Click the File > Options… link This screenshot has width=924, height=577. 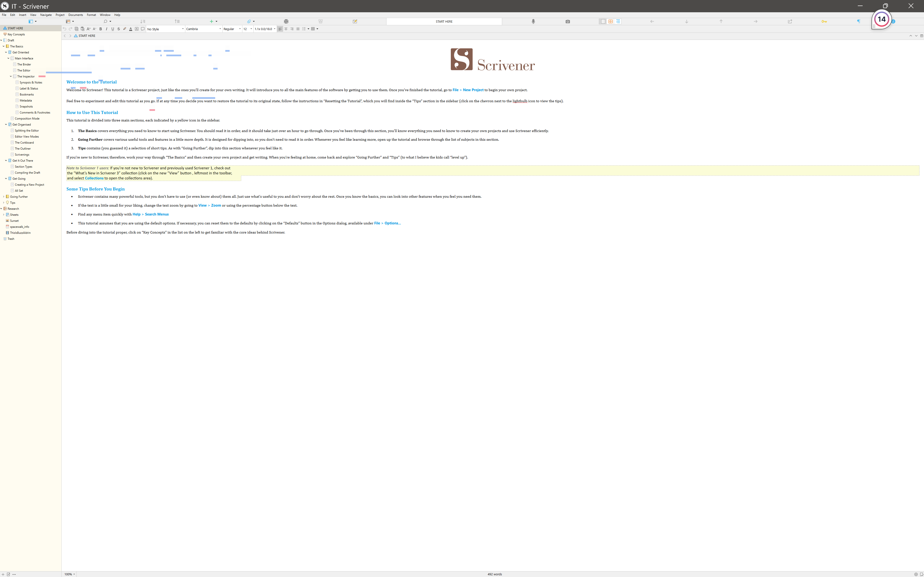(x=388, y=223)
